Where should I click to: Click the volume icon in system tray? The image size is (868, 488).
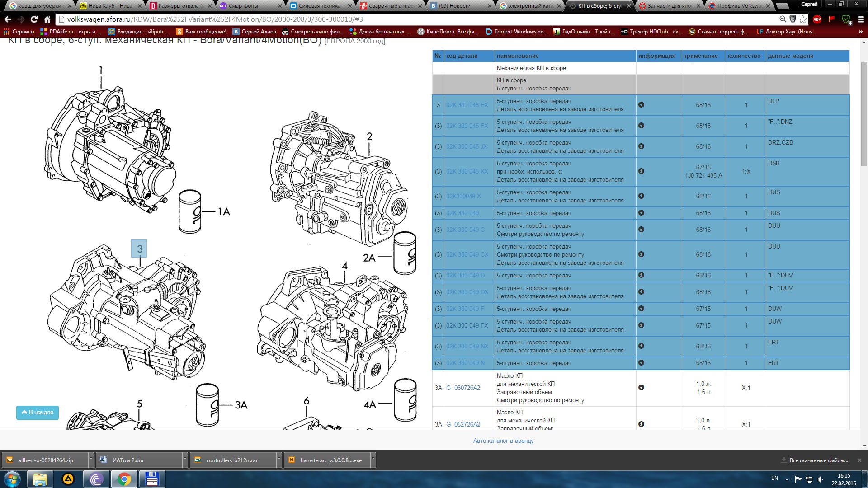tap(820, 479)
